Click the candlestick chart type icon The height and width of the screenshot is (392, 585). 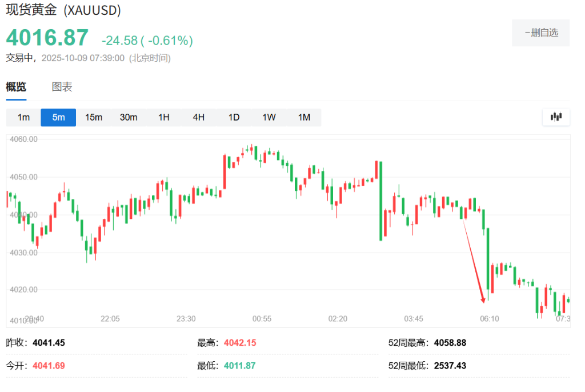tap(556, 117)
